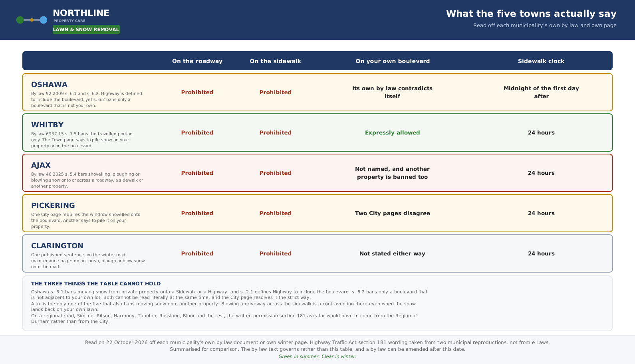Click the OSHAWA town heading
This screenshot has width=635, height=364.
click(50, 85)
